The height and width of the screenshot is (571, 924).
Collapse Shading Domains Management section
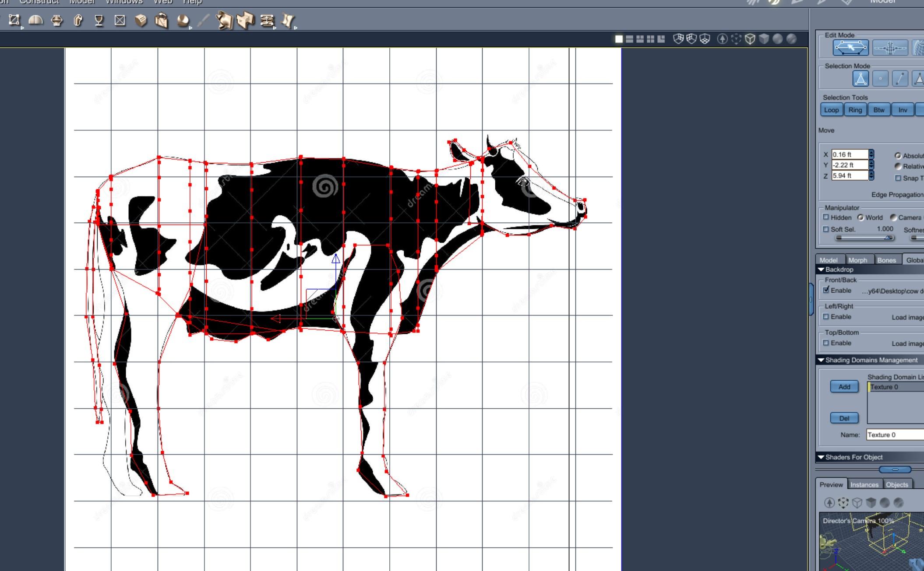pos(821,360)
